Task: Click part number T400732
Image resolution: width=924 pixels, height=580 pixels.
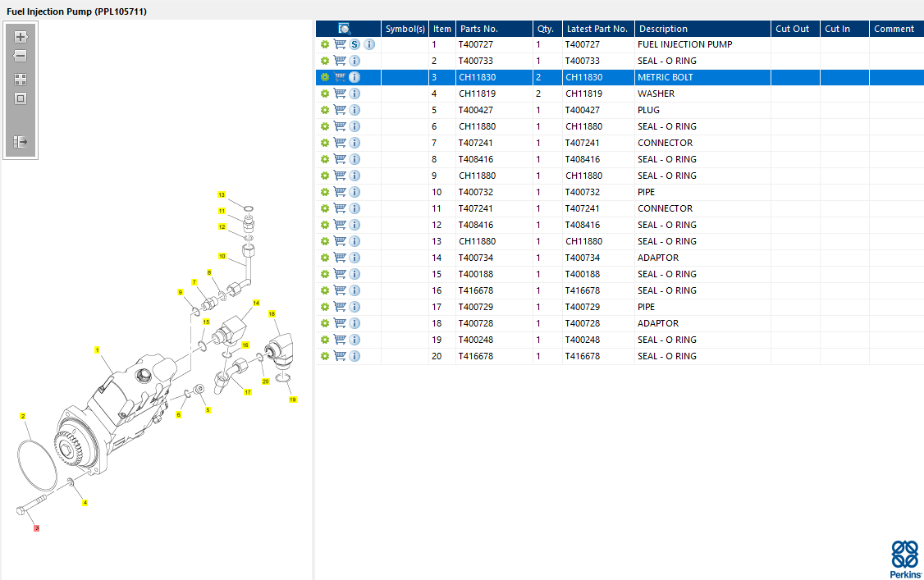Action: point(476,192)
